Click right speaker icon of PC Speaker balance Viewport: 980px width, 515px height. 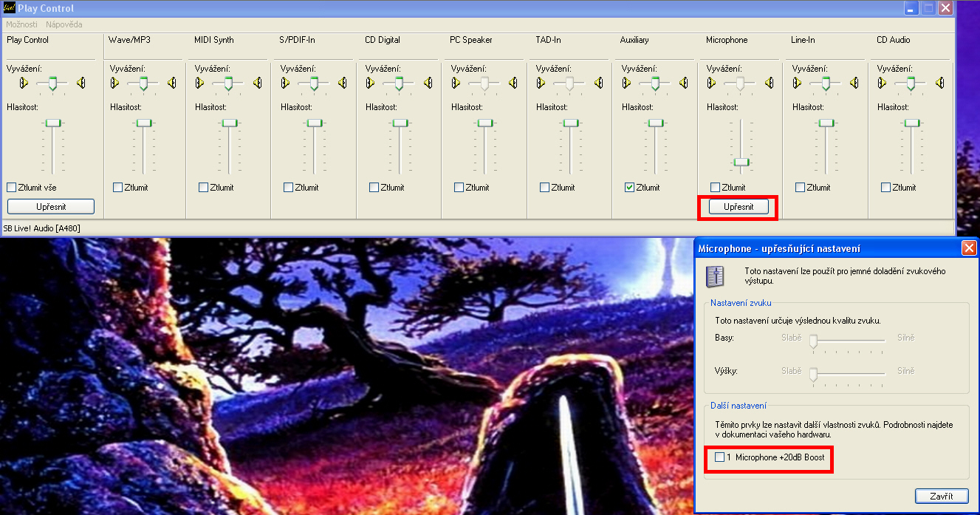coord(513,83)
